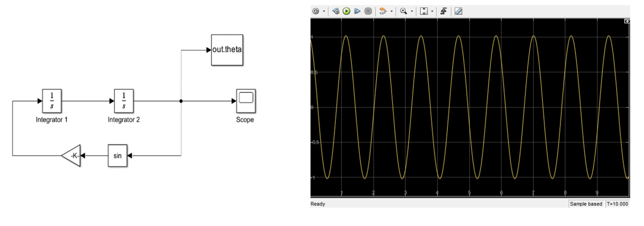Click the scale axes limits icon
The width and height of the screenshot is (644, 226).
pos(424,11)
